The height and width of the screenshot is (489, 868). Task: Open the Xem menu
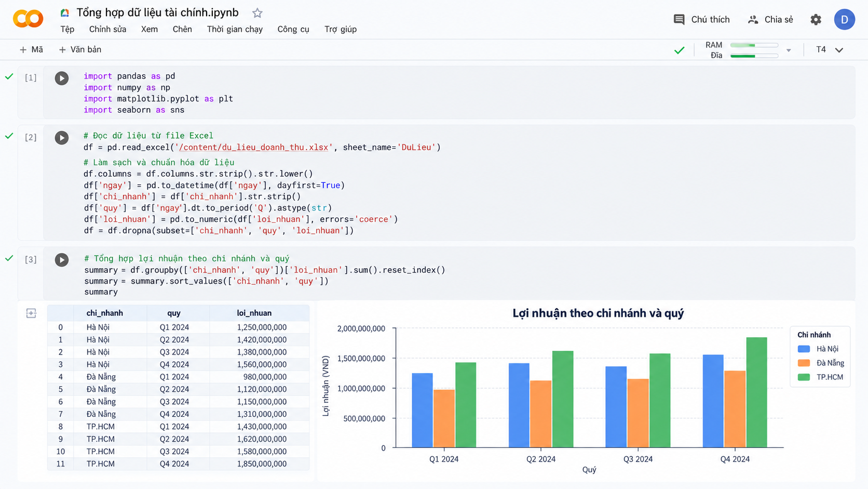(150, 29)
